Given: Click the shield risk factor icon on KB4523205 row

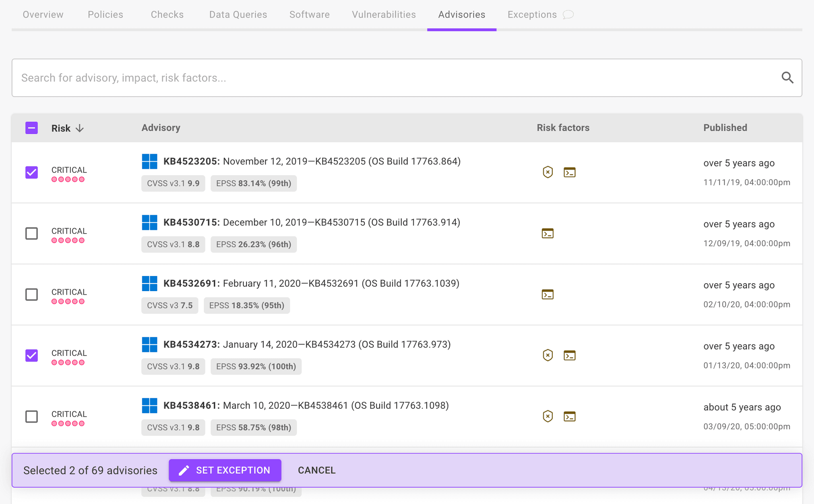Looking at the screenshot, I should 547,172.
